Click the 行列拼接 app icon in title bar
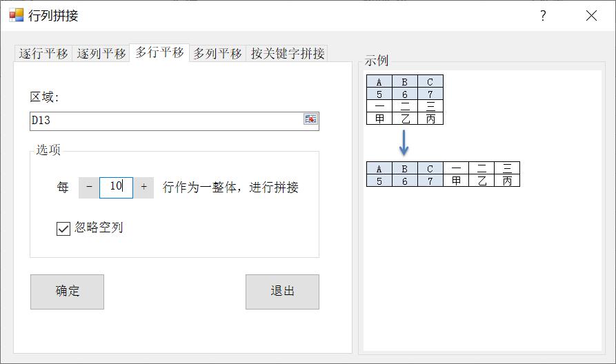 [16, 15]
